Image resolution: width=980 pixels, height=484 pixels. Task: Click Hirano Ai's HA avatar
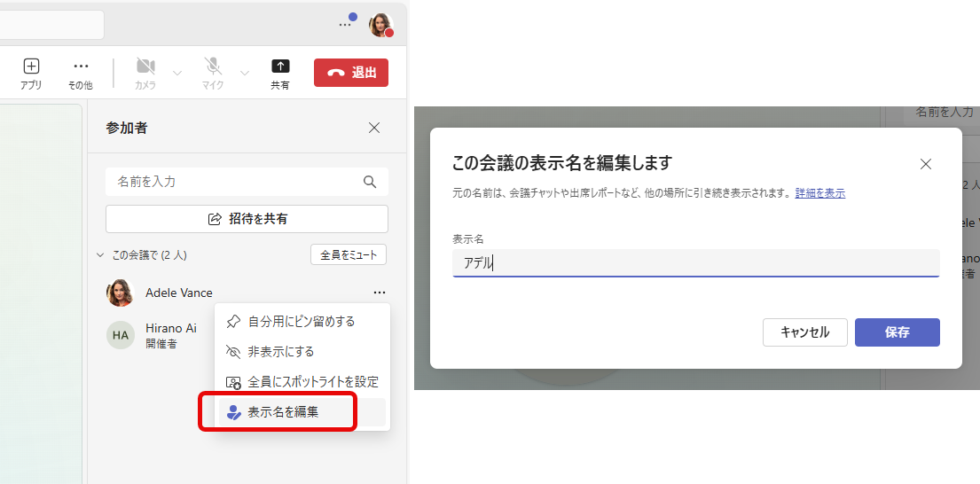coord(120,335)
